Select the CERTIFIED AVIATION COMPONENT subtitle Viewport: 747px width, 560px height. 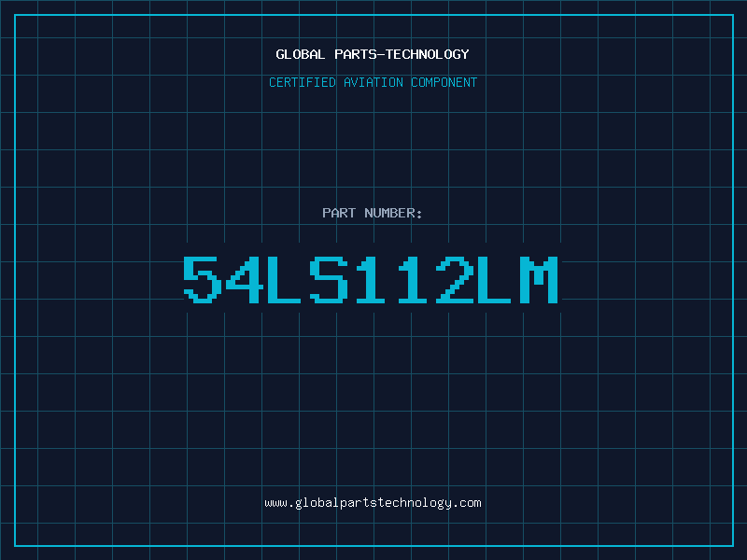tap(373, 82)
